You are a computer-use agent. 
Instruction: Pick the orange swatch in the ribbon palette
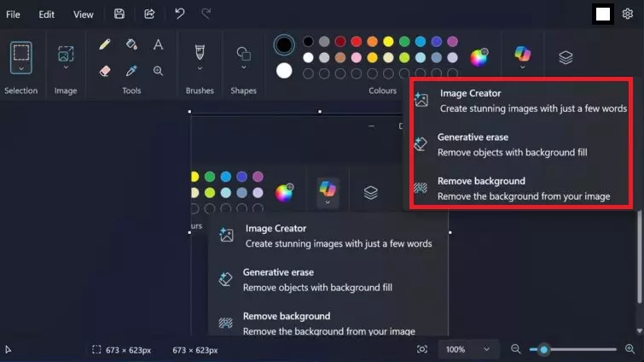coord(372,42)
